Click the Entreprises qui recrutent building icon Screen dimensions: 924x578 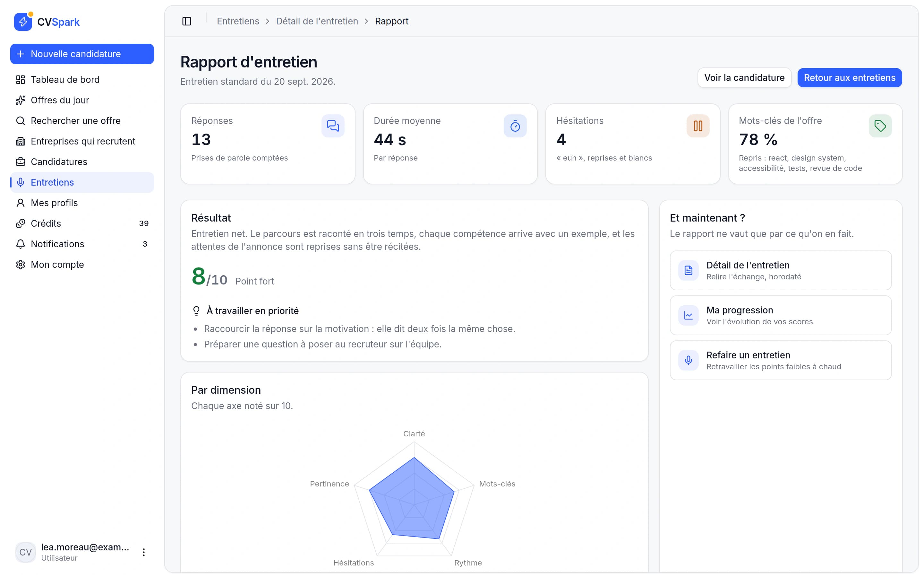click(21, 141)
